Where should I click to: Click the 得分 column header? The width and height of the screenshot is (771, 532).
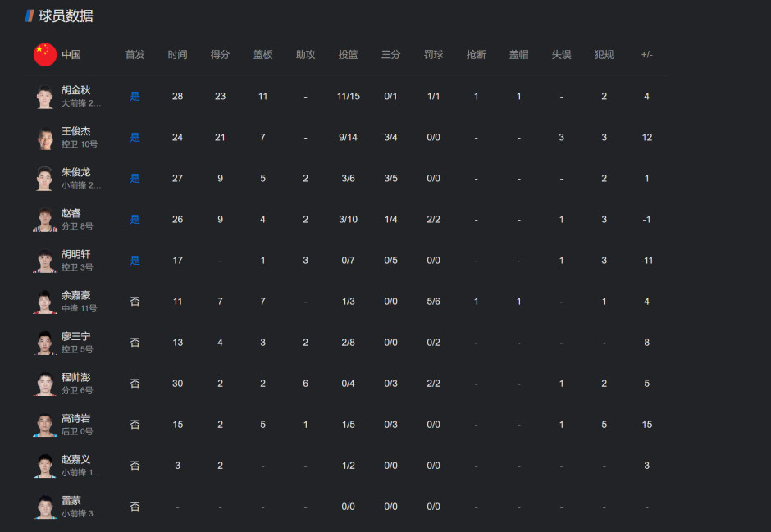click(x=220, y=55)
